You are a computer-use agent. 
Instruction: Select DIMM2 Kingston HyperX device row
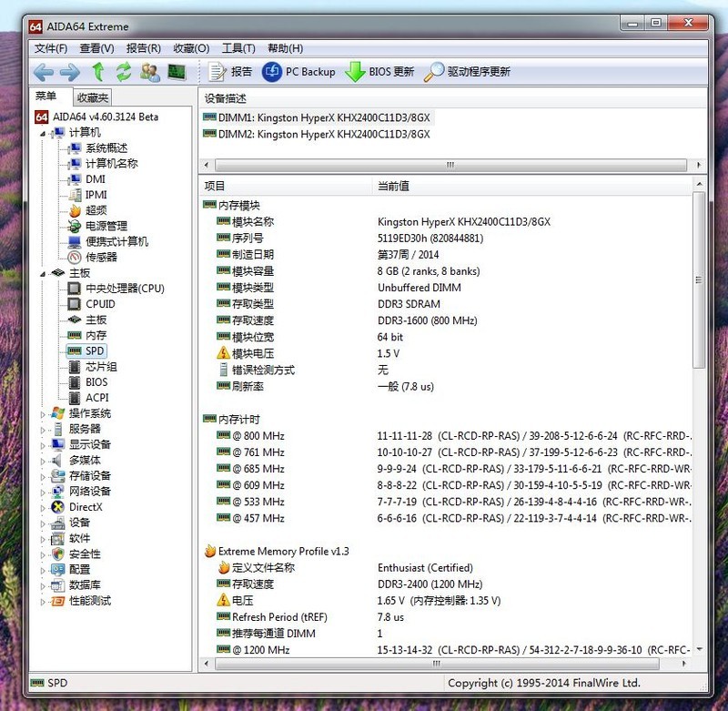click(x=323, y=134)
